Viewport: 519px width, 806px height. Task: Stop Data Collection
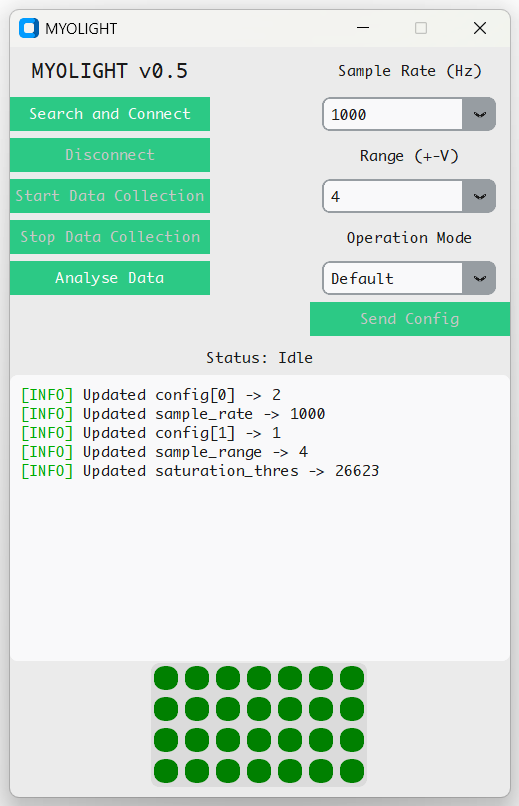pos(110,237)
